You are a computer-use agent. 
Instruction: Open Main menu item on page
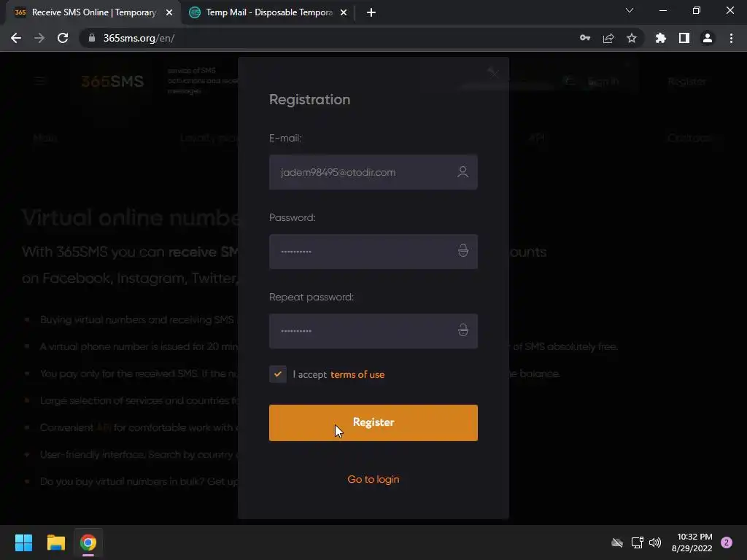[45, 138]
